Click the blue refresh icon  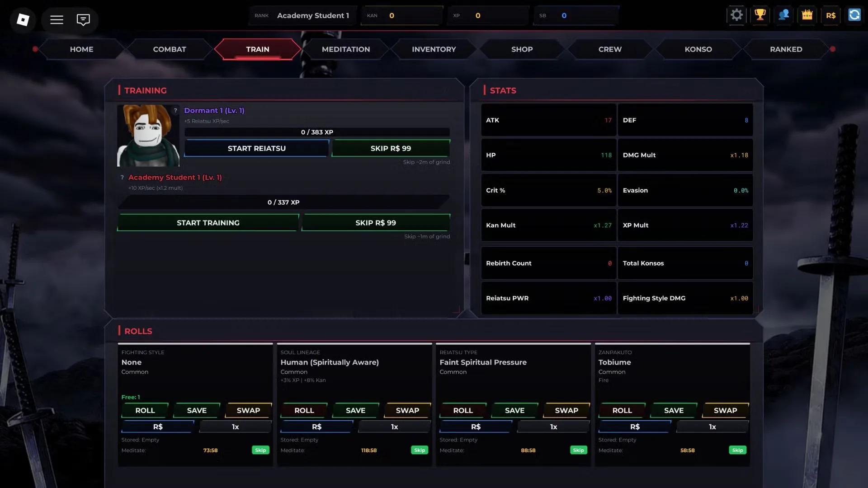tap(854, 15)
